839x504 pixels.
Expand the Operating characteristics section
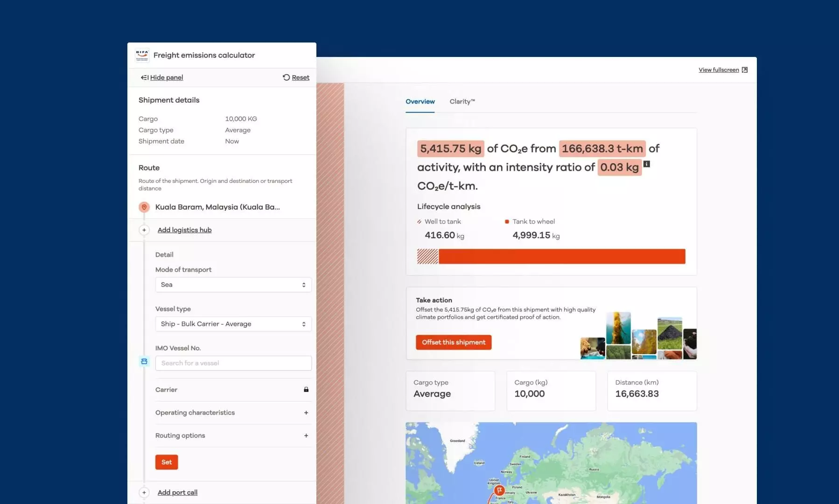pos(306,413)
